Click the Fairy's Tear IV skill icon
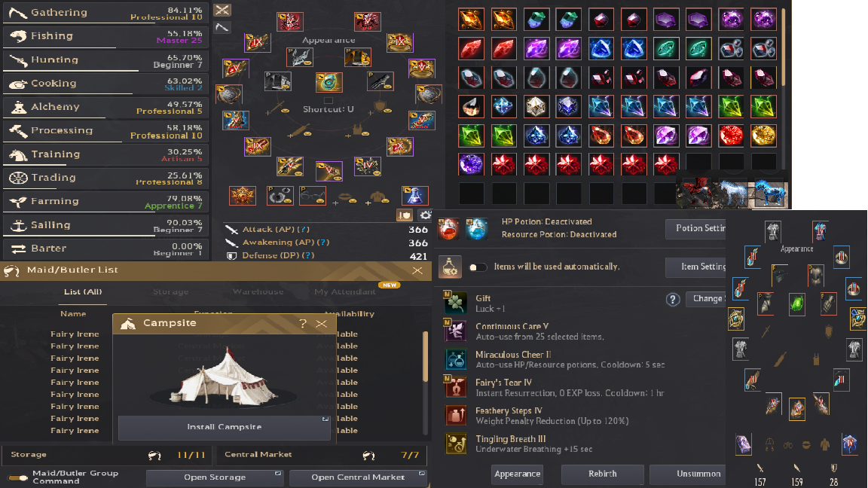The image size is (868, 488). 456,387
